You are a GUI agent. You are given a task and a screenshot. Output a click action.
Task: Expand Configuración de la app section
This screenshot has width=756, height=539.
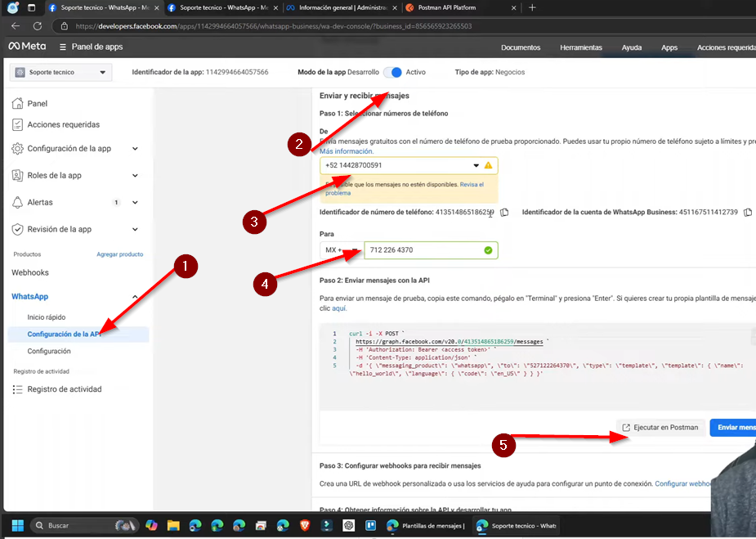click(135, 149)
